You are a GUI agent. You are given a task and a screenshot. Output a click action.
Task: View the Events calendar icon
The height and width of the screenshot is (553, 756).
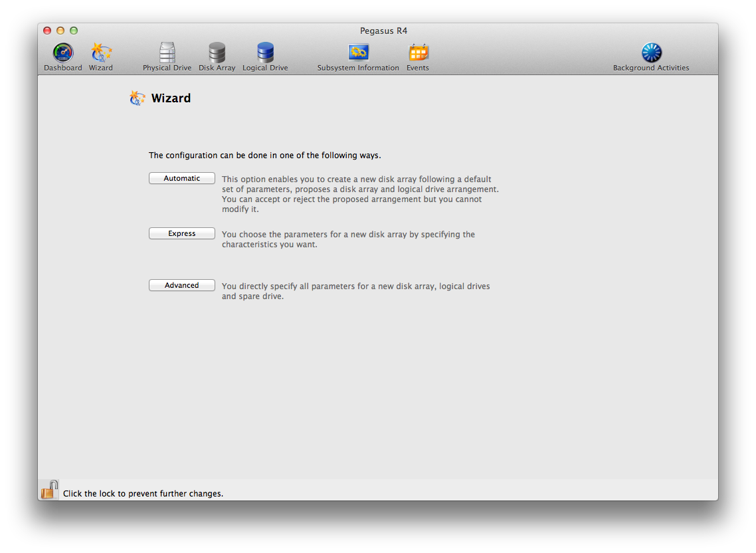(418, 53)
